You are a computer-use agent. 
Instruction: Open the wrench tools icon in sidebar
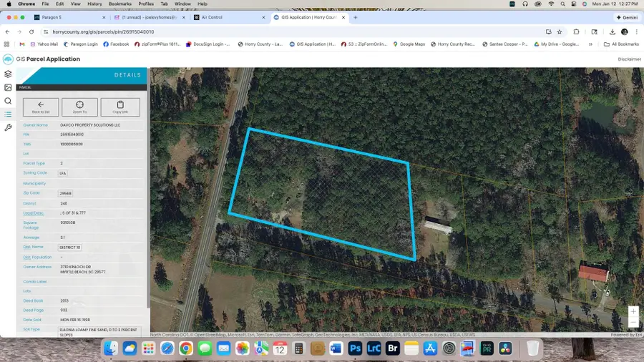tap(8, 127)
